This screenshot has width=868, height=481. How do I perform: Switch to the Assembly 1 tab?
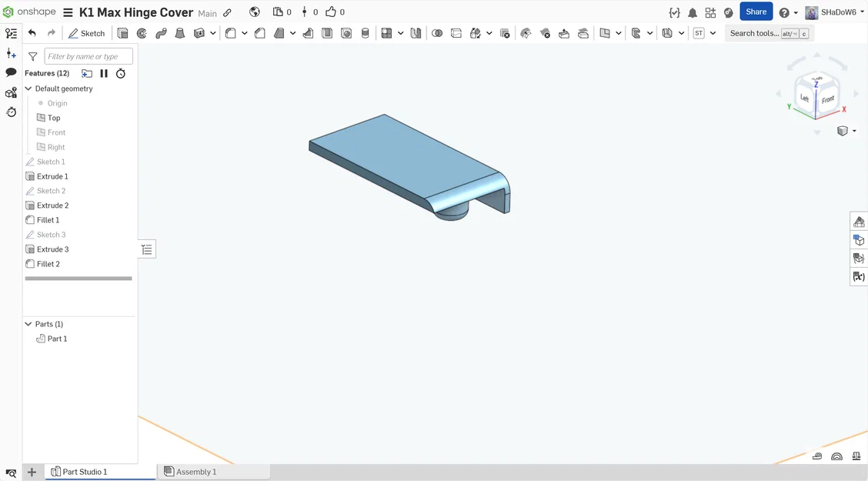click(214, 472)
